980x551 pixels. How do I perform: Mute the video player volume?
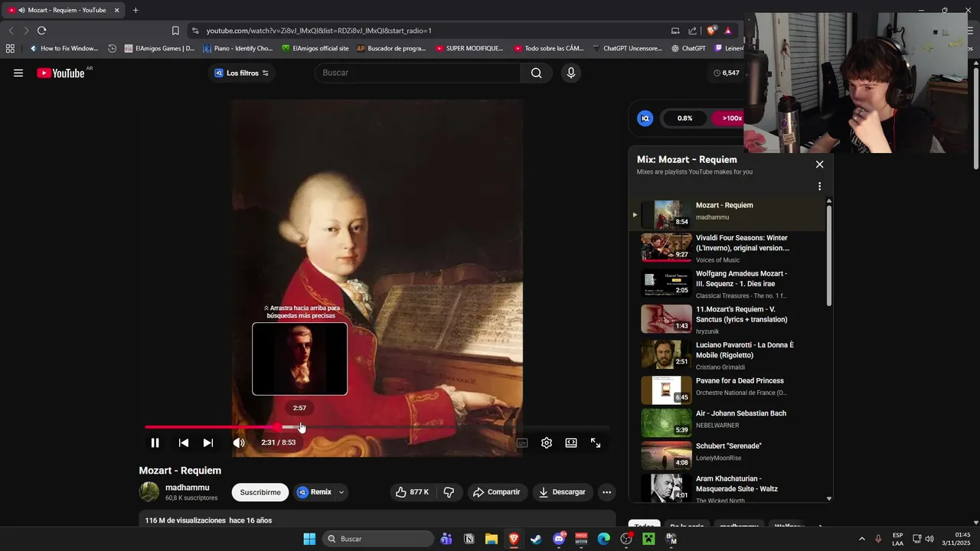point(239,443)
